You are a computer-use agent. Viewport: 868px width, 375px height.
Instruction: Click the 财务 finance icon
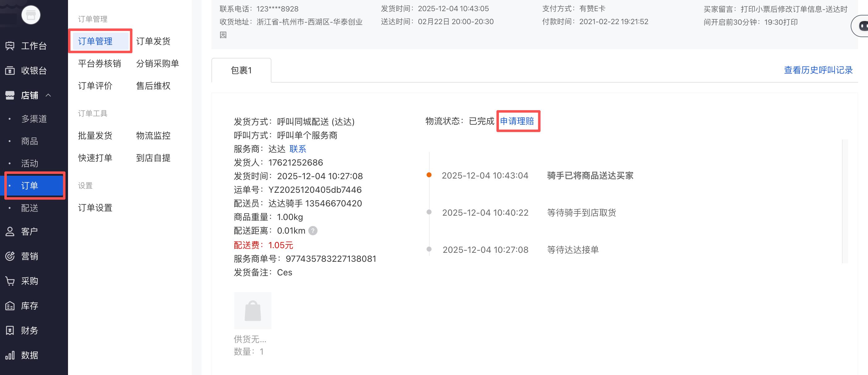coord(10,330)
